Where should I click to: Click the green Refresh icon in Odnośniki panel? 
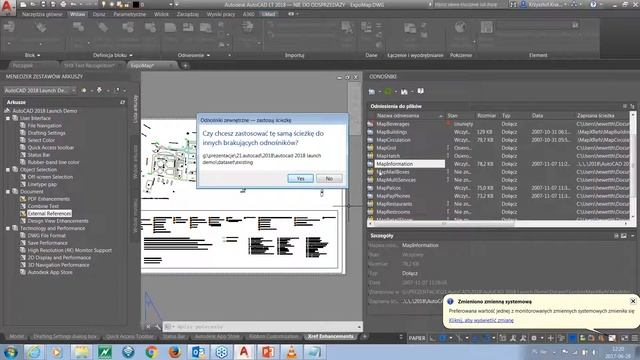(x=388, y=91)
